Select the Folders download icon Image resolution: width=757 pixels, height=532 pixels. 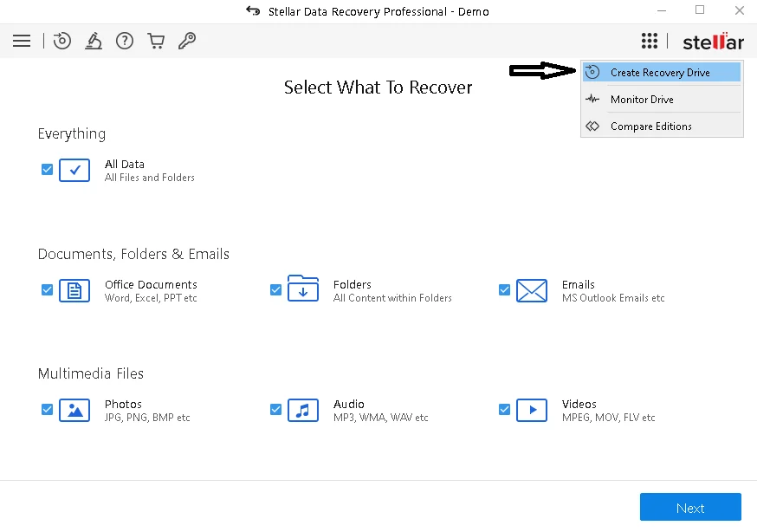[303, 289]
